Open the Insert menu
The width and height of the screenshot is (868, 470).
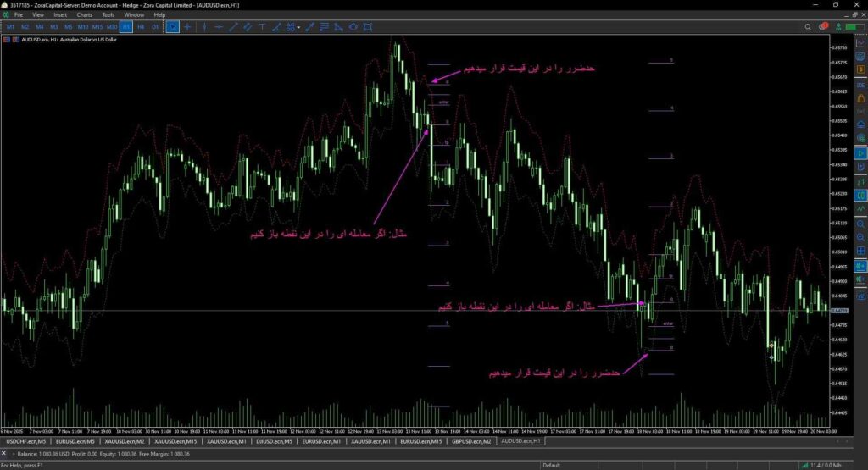click(x=60, y=15)
